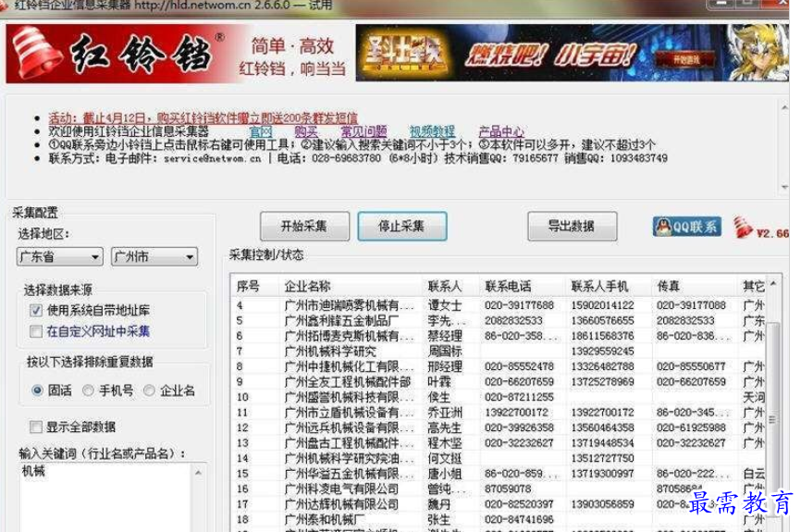Screen dimensions: 801x532
Task: Click announcement panel scroll down arrow
Action: click(784, 187)
